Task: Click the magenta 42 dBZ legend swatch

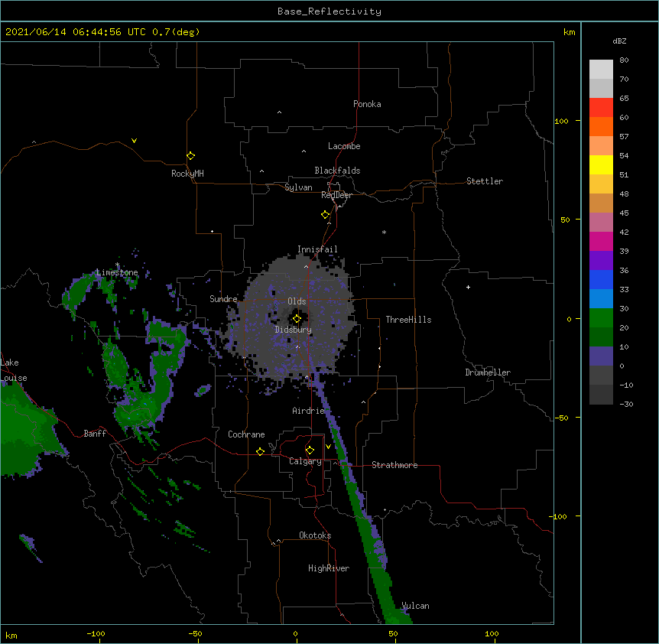Action: click(601, 241)
